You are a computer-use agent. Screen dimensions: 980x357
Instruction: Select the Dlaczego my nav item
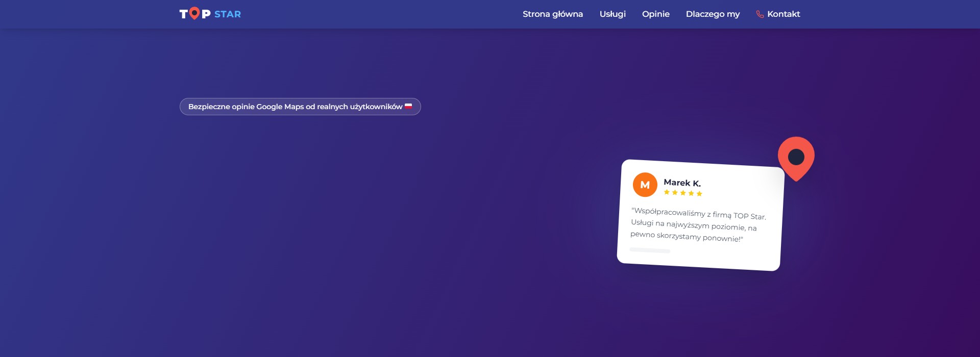click(x=713, y=14)
